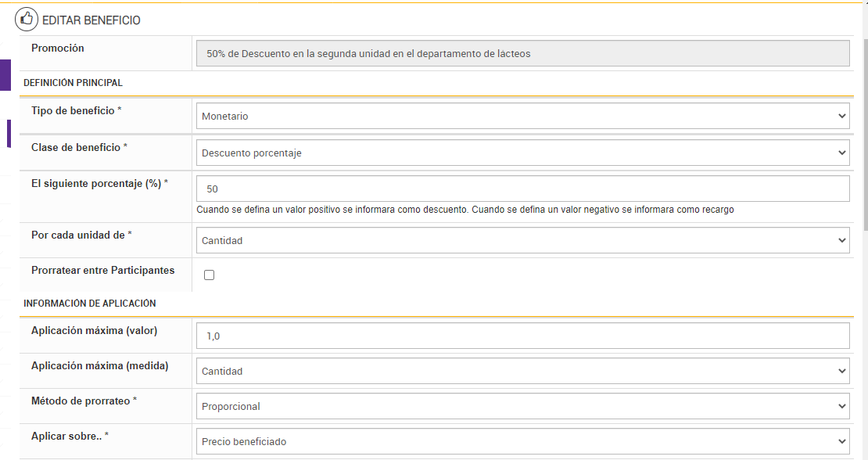Click the Prorratear entre Participantes label text
868x460 pixels.
pyautogui.click(x=103, y=270)
